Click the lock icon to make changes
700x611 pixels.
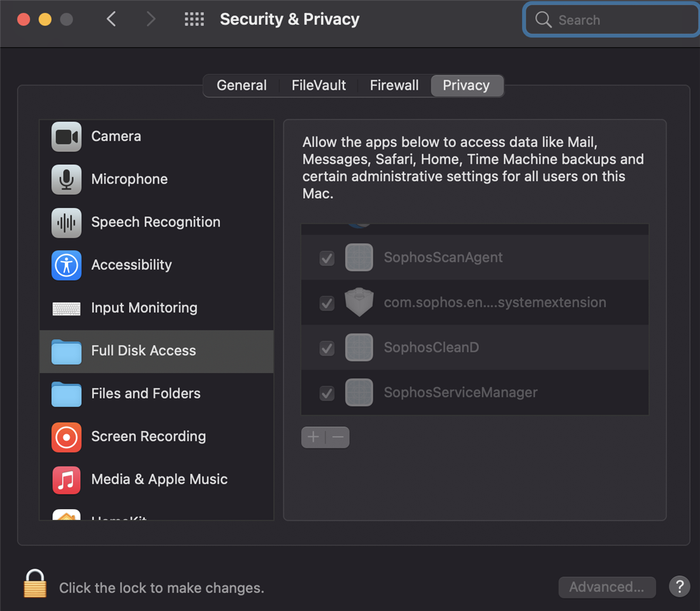35,584
